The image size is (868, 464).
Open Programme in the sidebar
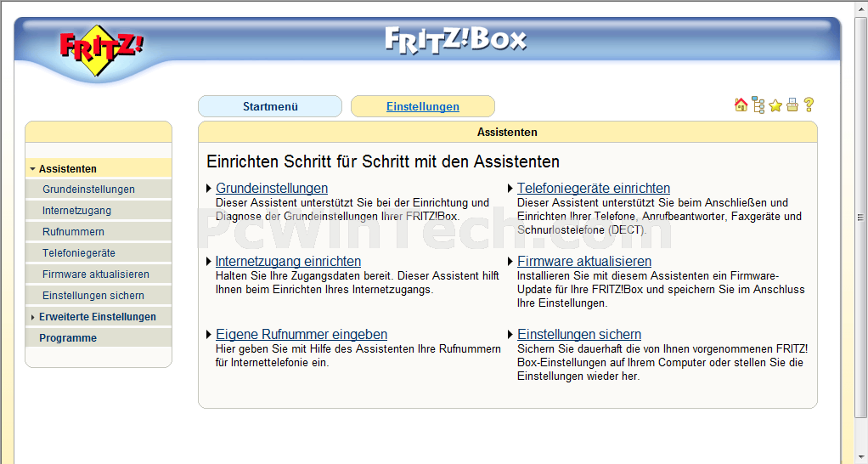coord(99,337)
